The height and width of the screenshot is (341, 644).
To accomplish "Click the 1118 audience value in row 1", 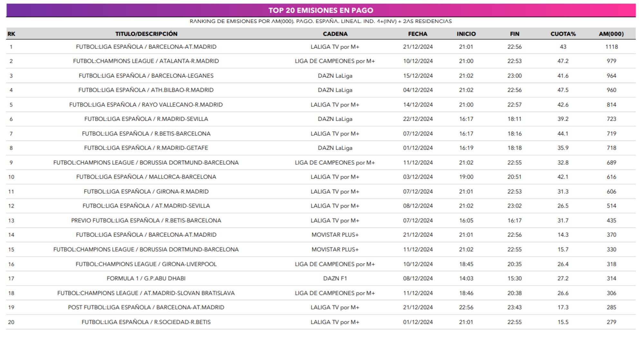I will [611, 47].
